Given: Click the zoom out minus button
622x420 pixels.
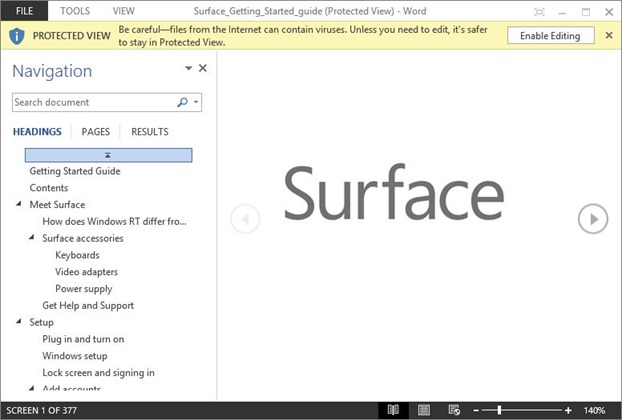Looking at the screenshot, I should tap(476, 410).
